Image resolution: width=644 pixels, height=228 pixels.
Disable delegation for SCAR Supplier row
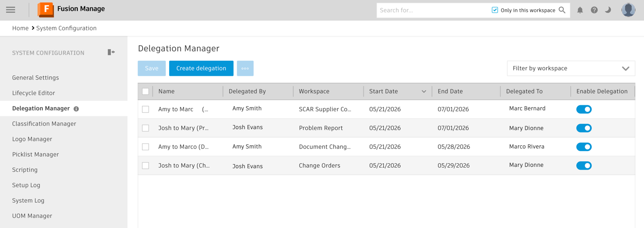(x=584, y=109)
